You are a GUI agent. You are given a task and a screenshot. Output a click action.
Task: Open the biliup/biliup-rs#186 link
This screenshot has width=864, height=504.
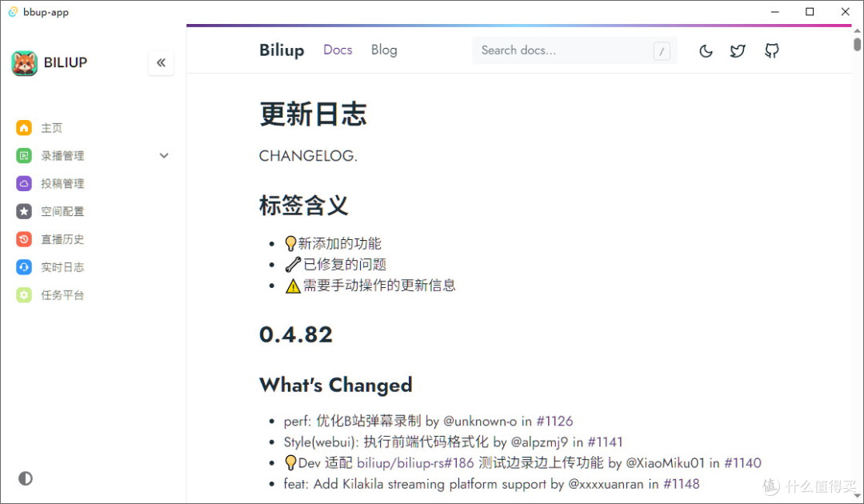[415, 463]
